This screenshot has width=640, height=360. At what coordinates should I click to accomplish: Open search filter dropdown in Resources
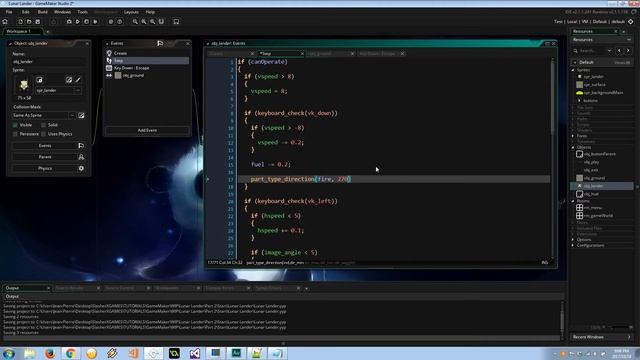coord(609,51)
